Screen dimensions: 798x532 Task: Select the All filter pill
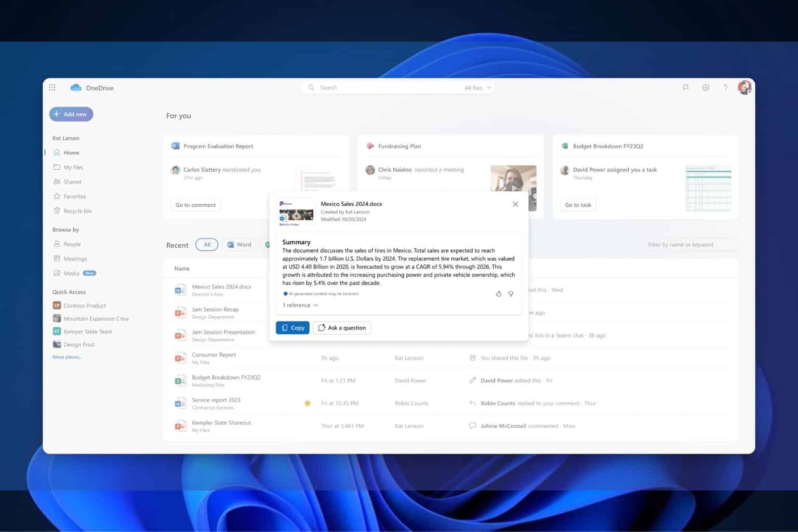pyautogui.click(x=207, y=245)
